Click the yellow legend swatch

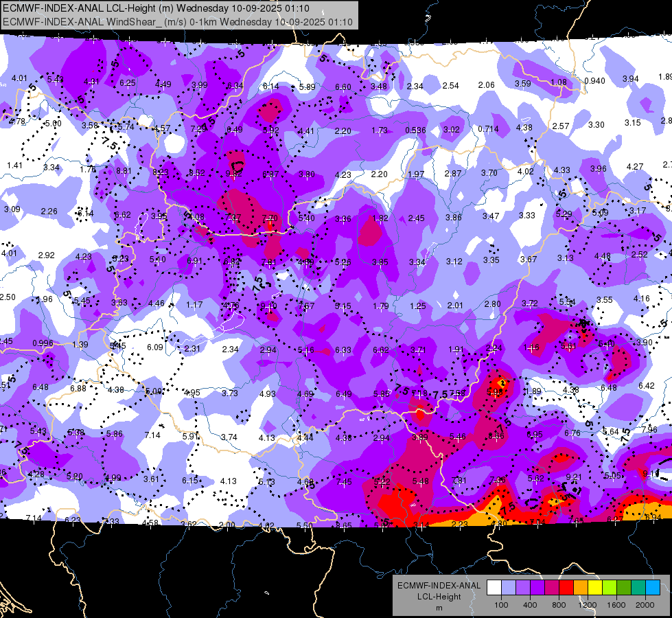(595, 588)
